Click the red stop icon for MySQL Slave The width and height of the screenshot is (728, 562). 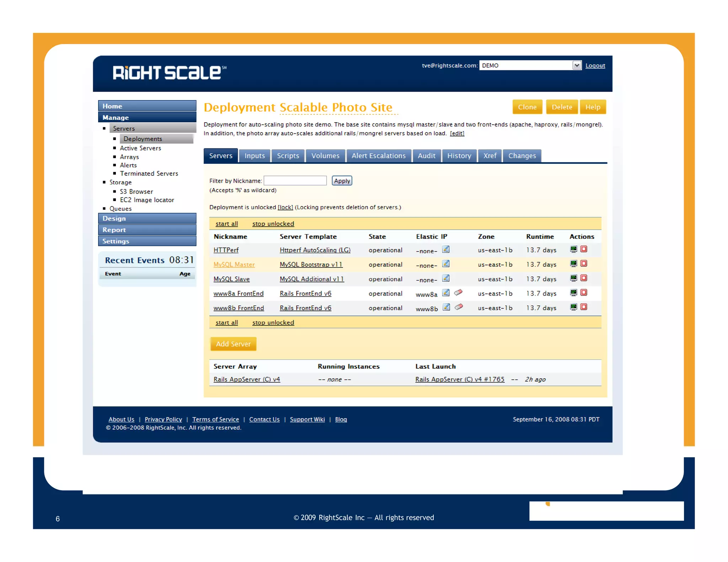pyautogui.click(x=584, y=278)
